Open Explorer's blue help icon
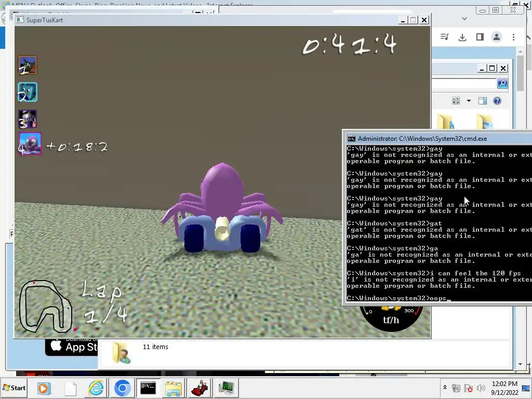The width and height of the screenshot is (532, 399). (x=497, y=101)
